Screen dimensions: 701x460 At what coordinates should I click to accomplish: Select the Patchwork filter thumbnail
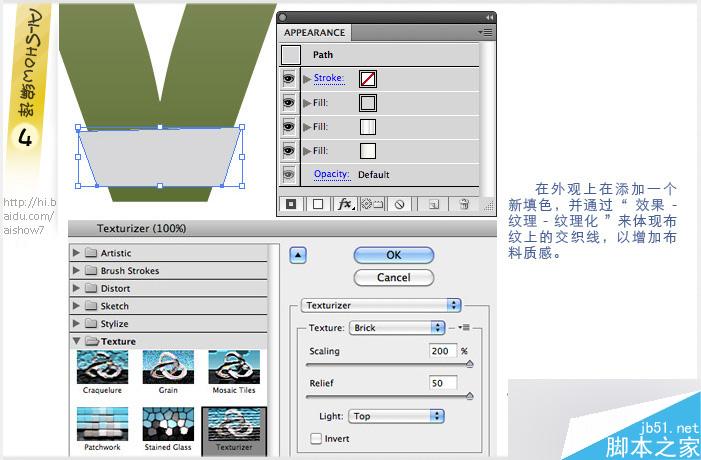pos(102,424)
